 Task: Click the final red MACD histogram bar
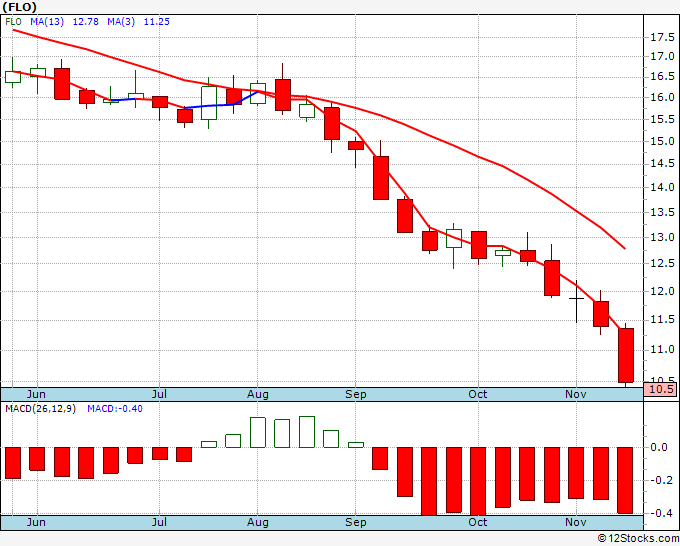click(625, 481)
